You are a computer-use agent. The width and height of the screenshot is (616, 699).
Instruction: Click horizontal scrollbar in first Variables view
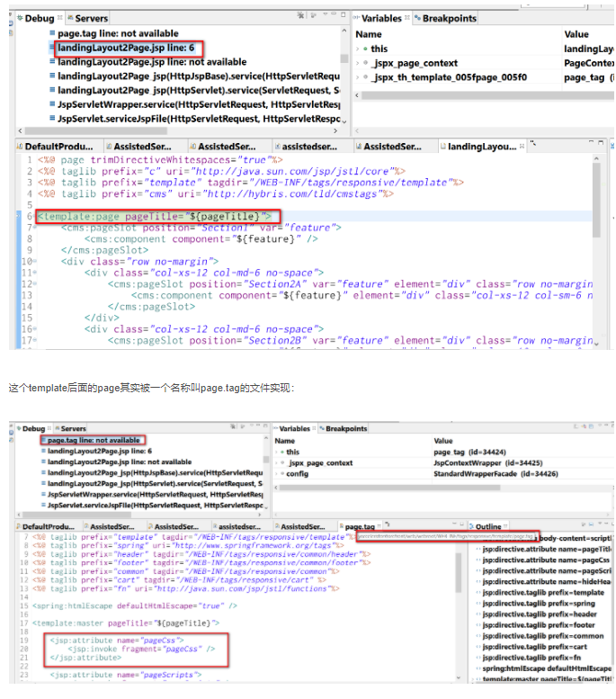pyautogui.click(x=487, y=95)
